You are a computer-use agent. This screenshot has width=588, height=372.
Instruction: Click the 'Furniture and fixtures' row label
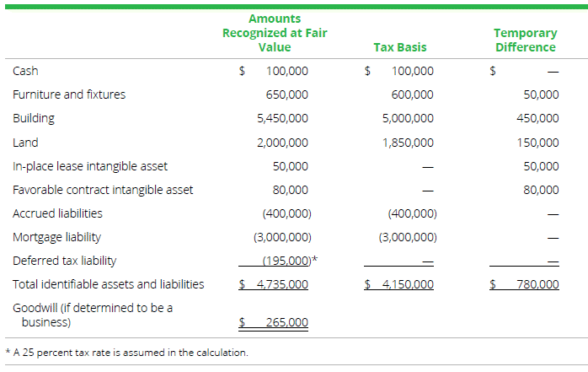pos(69,94)
